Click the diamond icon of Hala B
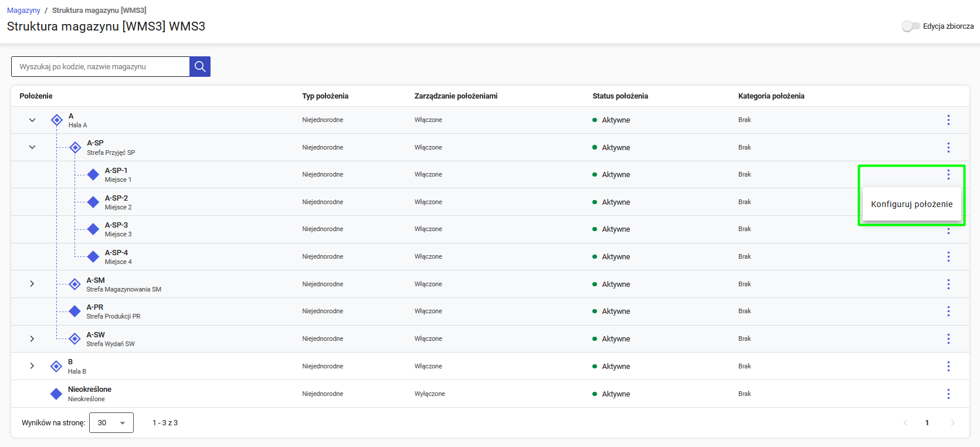 pos(56,367)
